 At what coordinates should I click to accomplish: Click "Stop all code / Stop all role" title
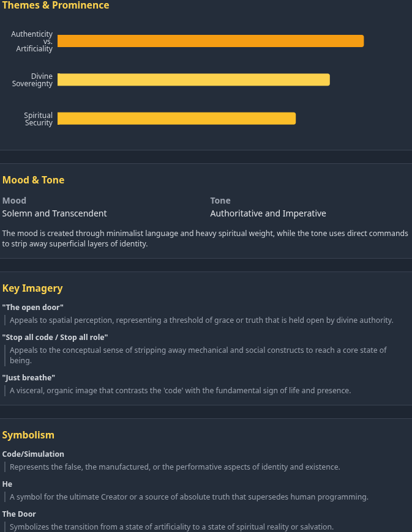coord(55,337)
